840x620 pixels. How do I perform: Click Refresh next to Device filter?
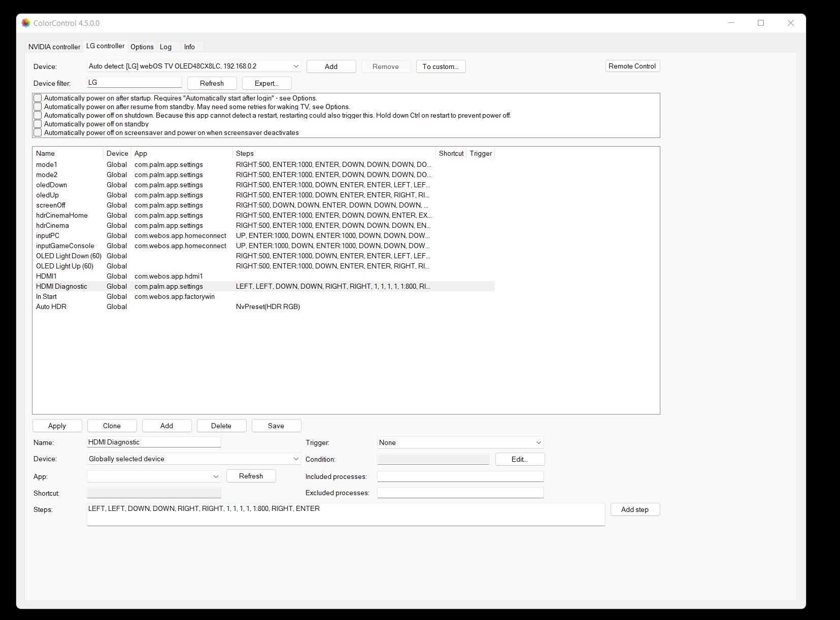point(212,83)
